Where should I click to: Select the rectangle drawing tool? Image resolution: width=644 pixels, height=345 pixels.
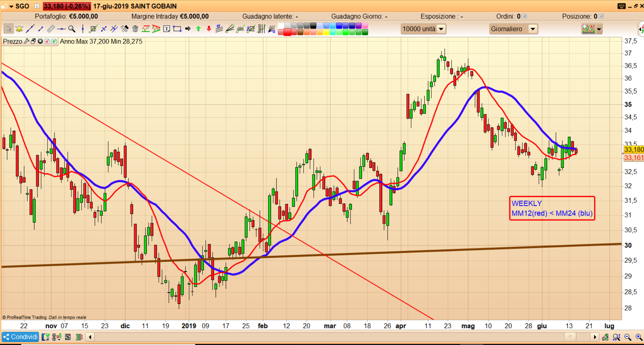coord(177,29)
